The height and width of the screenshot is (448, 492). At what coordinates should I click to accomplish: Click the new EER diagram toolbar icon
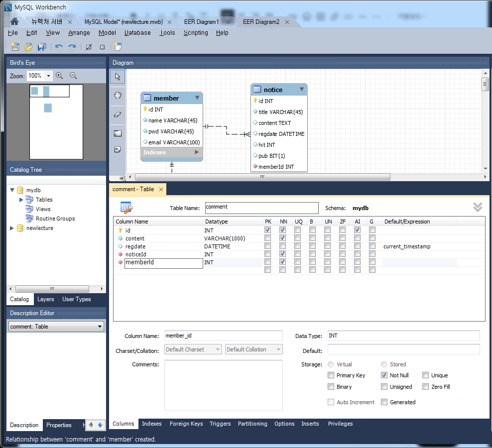click(118, 47)
